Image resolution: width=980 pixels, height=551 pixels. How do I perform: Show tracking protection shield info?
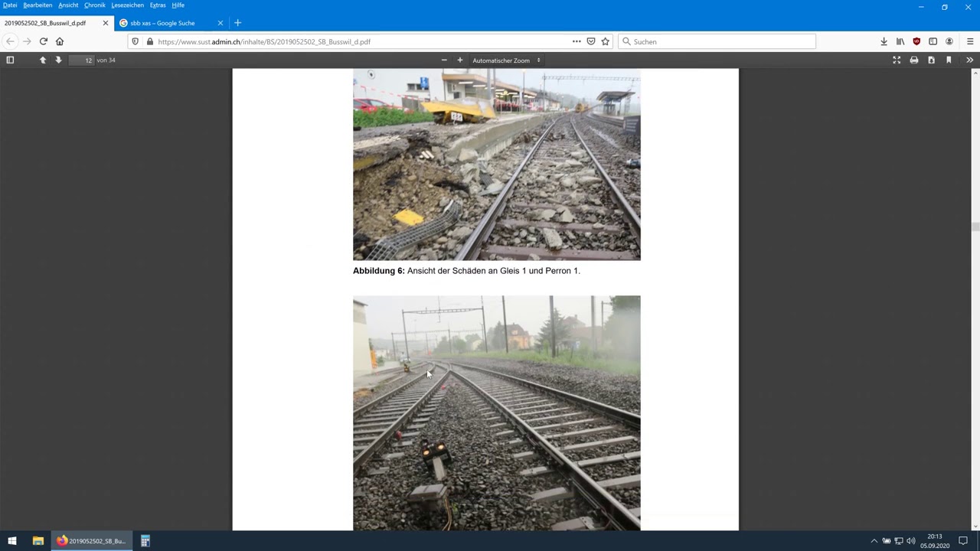[136, 41]
